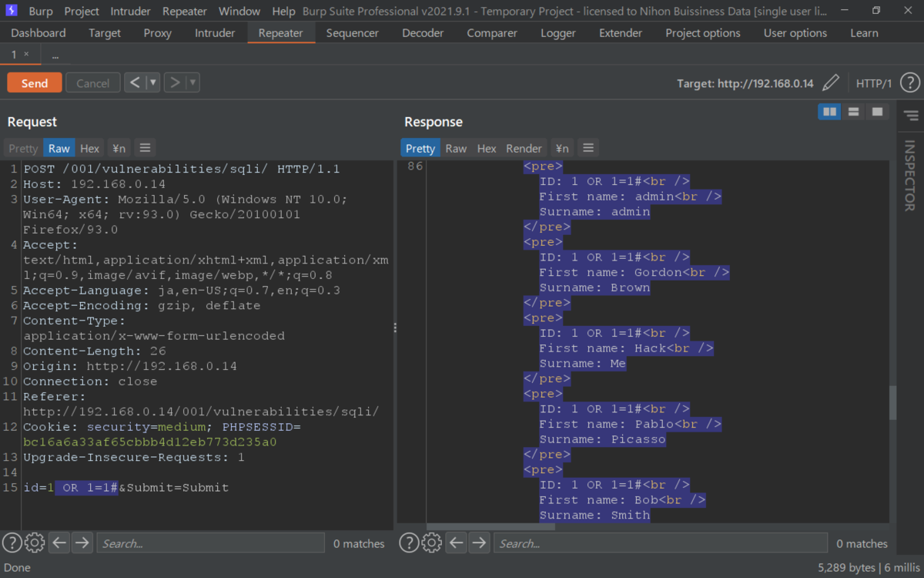Switch to the Target tab

click(x=105, y=33)
